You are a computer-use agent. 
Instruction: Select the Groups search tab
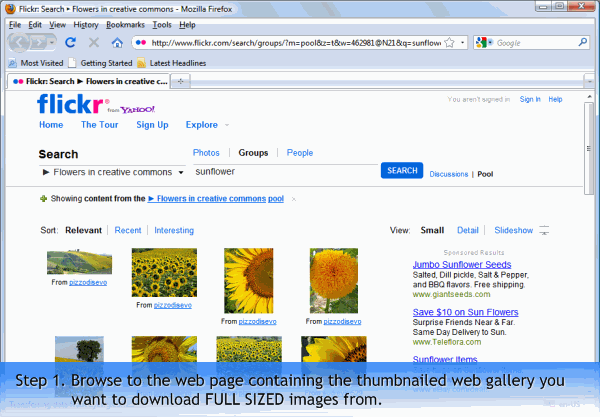click(x=253, y=153)
